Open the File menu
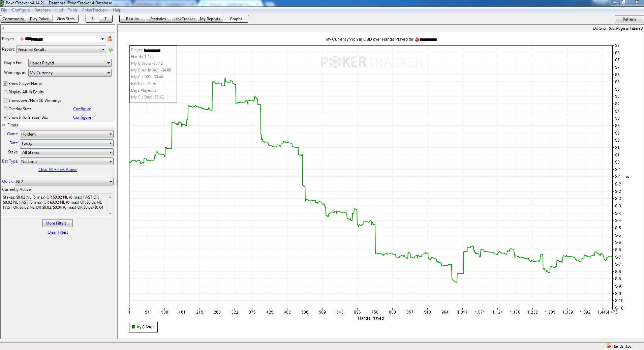Screen dimensions: 644x350 coord(4,10)
